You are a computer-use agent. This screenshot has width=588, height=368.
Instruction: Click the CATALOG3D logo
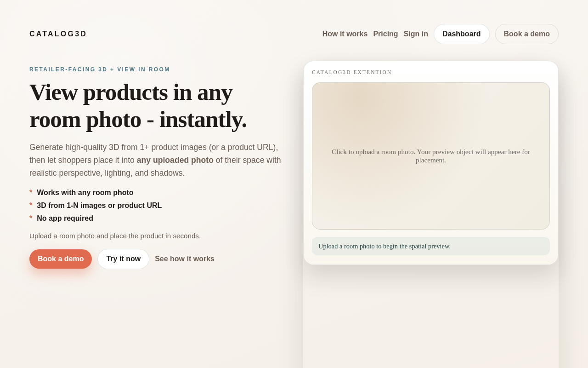pyautogui.click(x=58, y=34)
